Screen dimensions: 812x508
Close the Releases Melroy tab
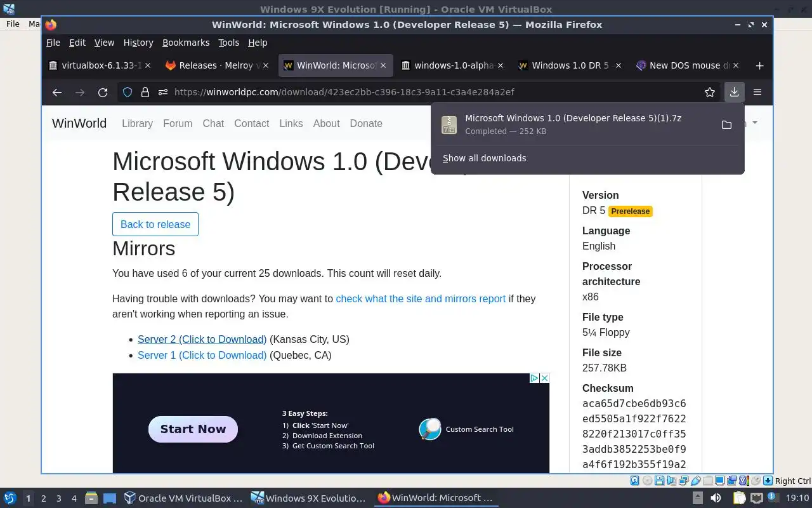pos(266,65)
